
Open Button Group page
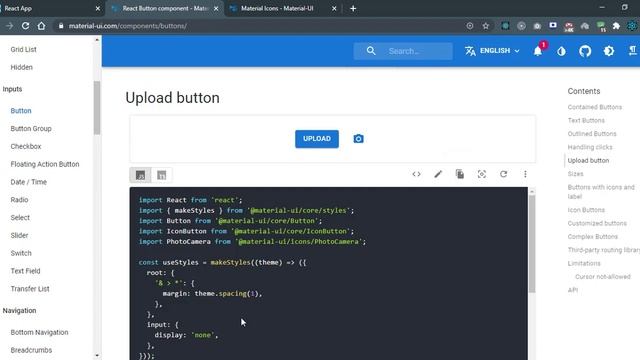tap(31, 129)
